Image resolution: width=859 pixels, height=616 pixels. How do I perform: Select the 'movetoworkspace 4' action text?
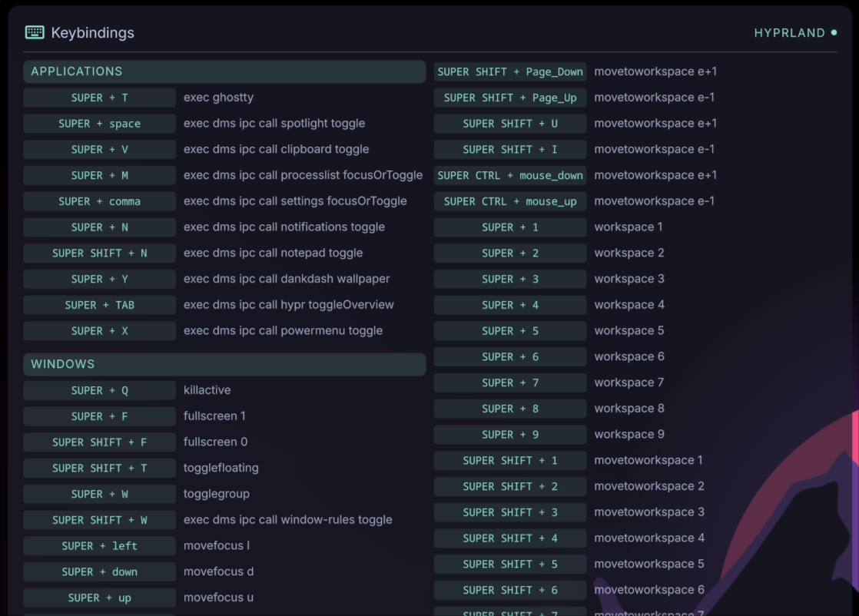point(649,538)
